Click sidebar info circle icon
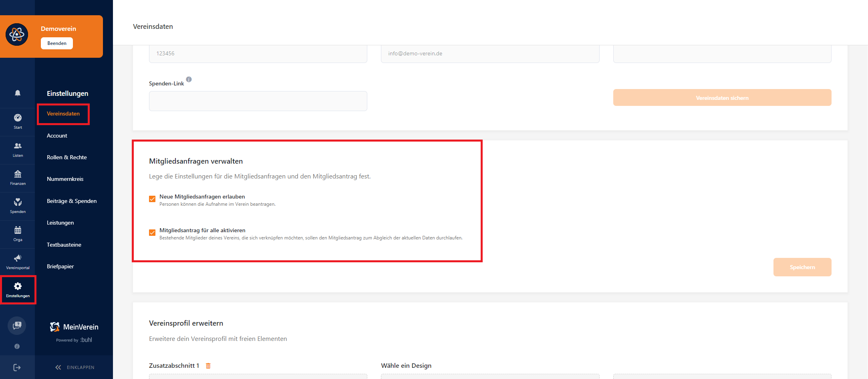Image resolution: width=868 pixels, height=379 pixels. [x=17, y=346]
